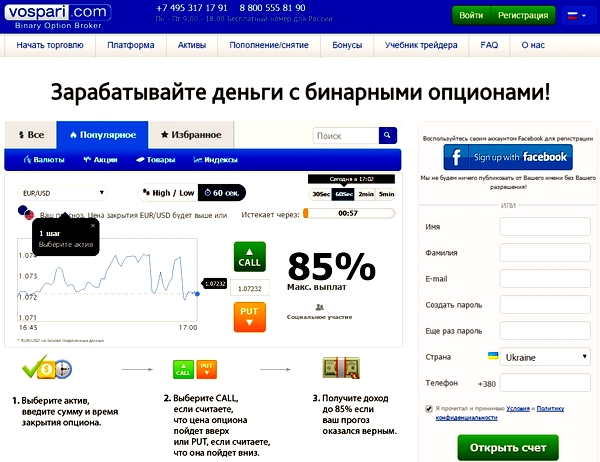
Task: Select High / Low option type
Action: click(168, 193)
